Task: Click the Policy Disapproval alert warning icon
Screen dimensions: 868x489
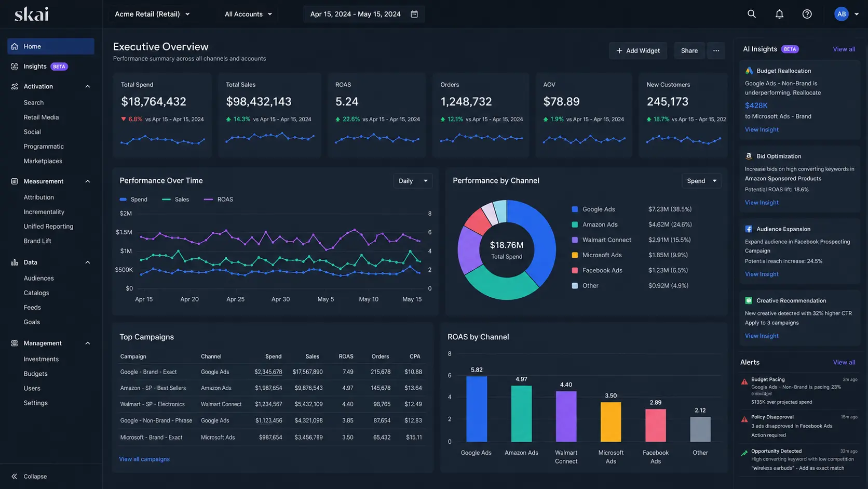Action: (x=744, y=419)
